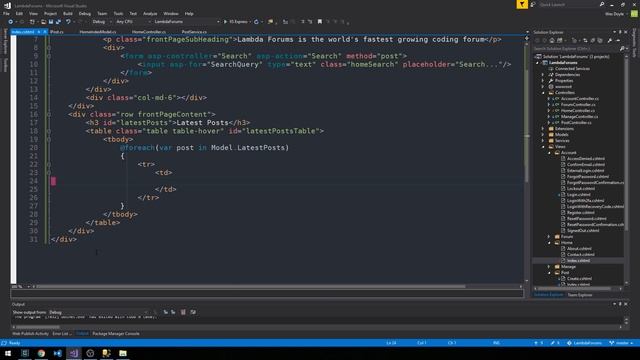The image size is (640, 360).
Task: Click the Save toolbar icon
Action: coord(51,22)
